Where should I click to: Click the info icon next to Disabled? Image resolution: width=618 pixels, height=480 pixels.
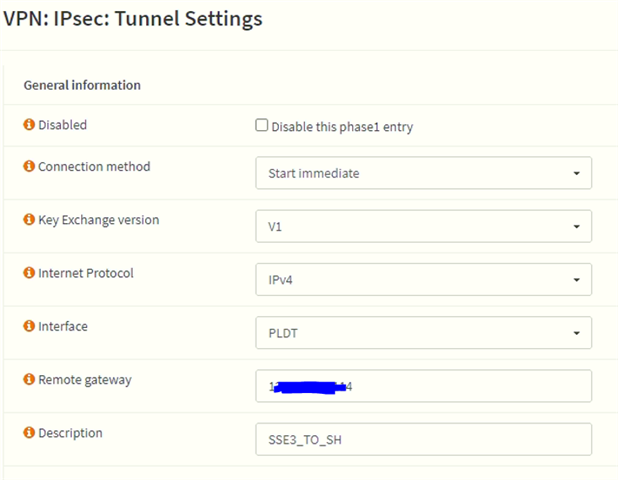29,125
